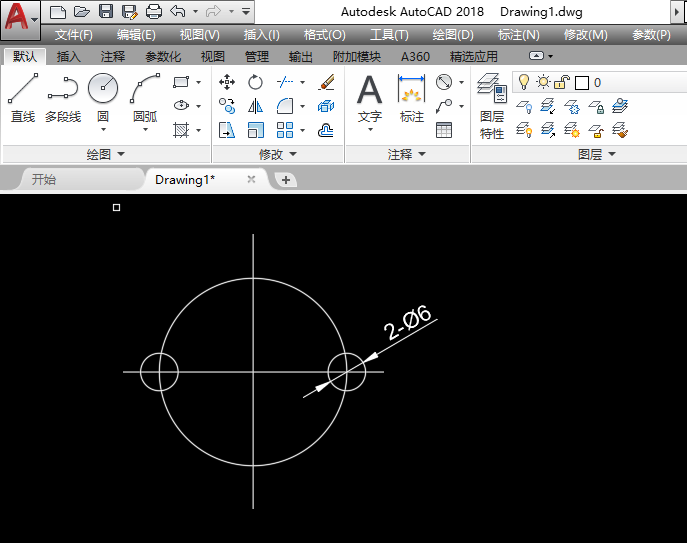Image resolution: width=687 pixels, height=543 pixels.
Task: Toggle layer lock padlock icon
Action: [562, 82]
